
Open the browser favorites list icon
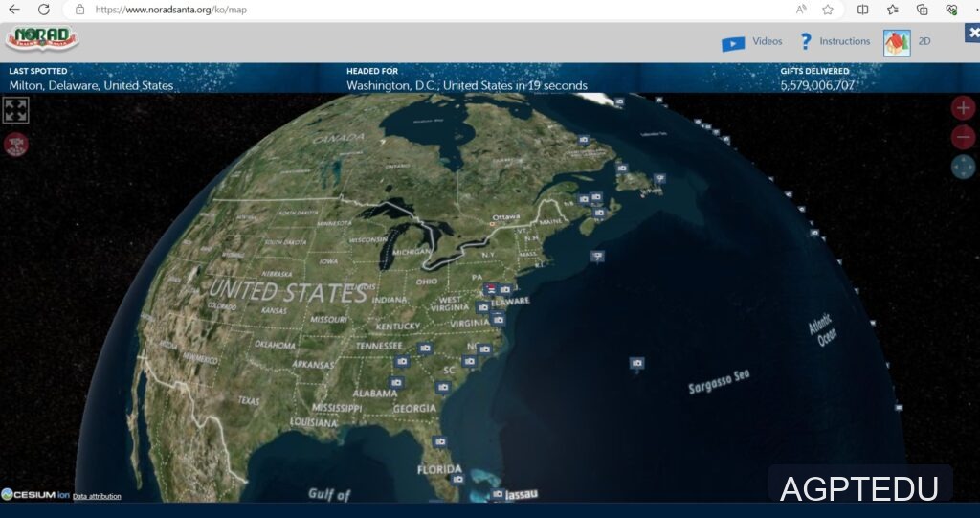893,10
